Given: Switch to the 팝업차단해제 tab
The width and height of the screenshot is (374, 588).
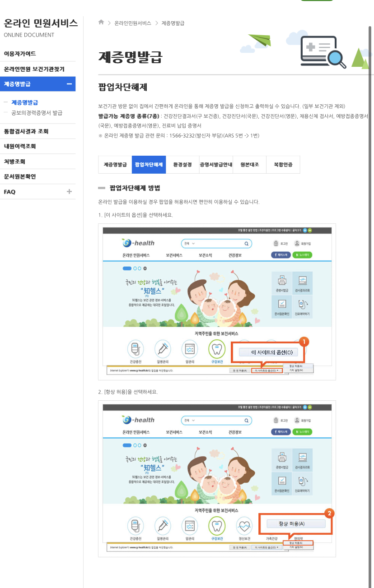Looking at the screenshot, I should pos(149,165).
